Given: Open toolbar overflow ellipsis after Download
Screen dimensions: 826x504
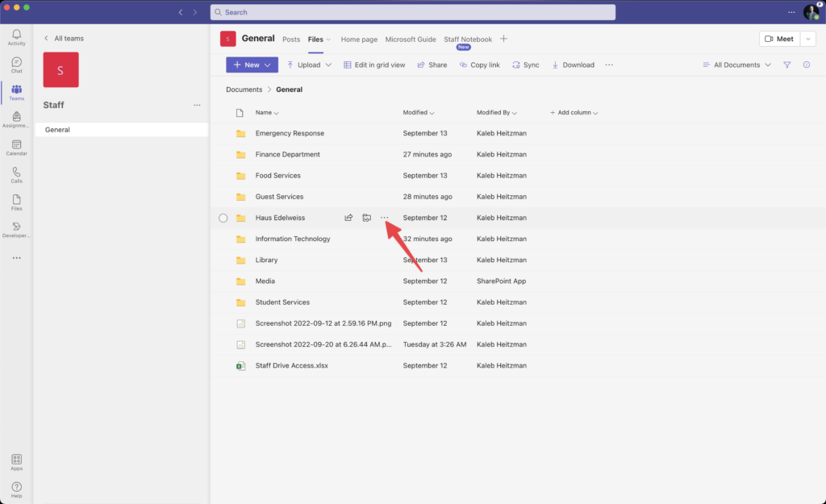Looking at the screenshot, I should 609,65.
